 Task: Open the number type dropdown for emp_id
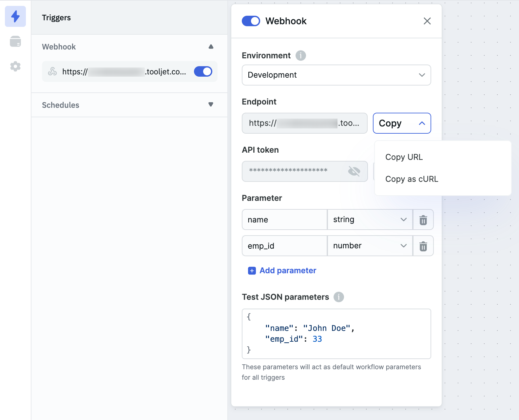click(x=370, y=246)
